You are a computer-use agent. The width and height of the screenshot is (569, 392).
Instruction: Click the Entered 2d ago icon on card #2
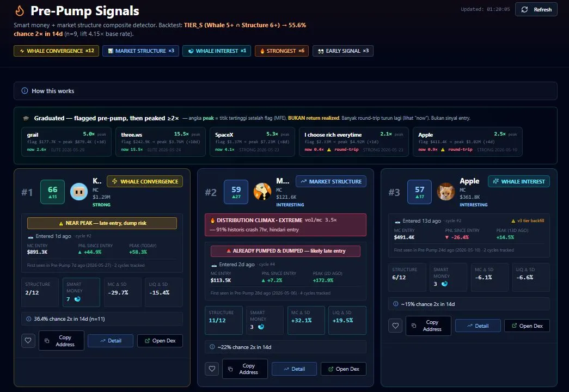214,265
